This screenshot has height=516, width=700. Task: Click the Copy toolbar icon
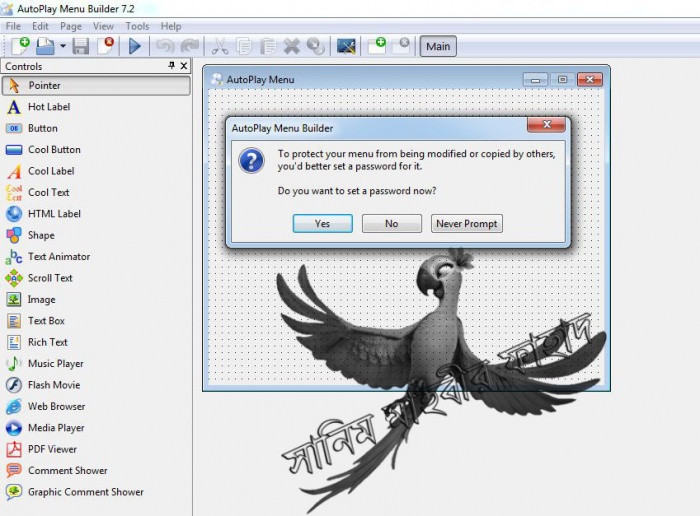pyautogui.click(x=244, y=46)
